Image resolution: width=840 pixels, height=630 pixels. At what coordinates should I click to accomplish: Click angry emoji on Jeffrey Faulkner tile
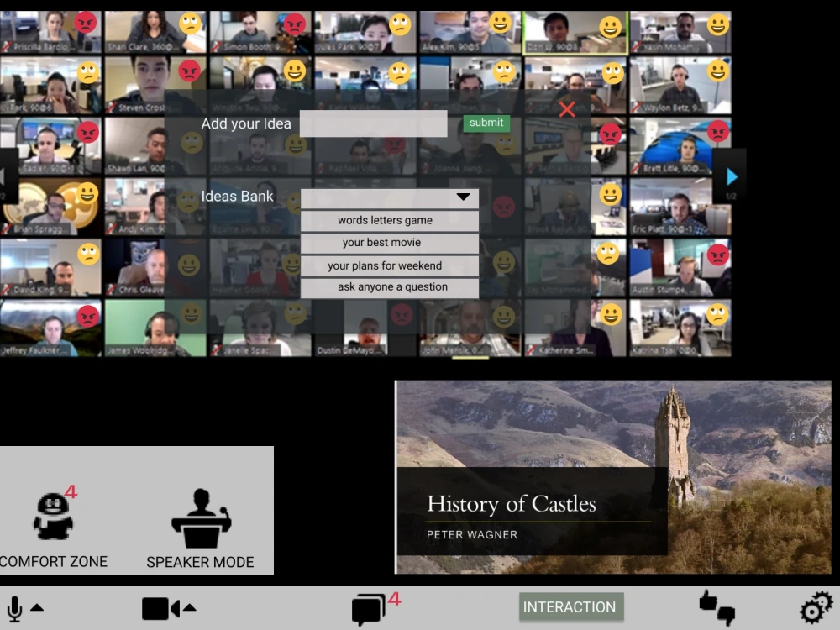click(88, 316)
